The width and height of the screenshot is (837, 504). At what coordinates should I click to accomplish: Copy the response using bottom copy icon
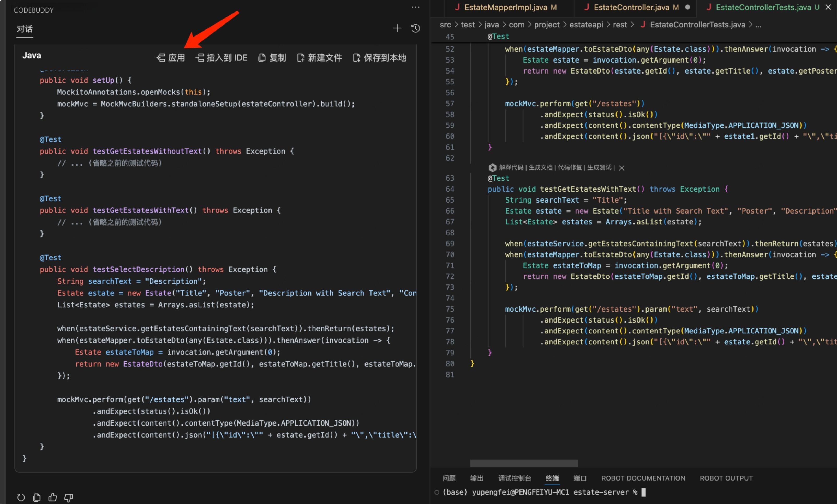pos(37,497)
